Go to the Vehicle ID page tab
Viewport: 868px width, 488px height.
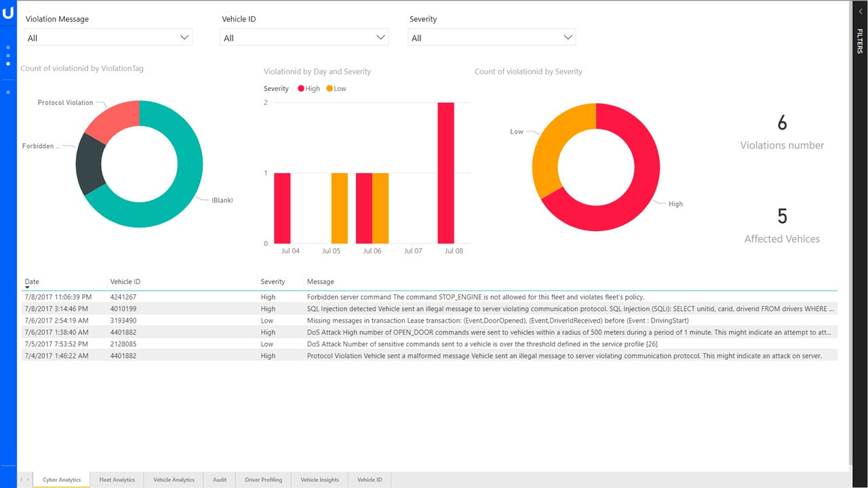[x=370, y=480]
